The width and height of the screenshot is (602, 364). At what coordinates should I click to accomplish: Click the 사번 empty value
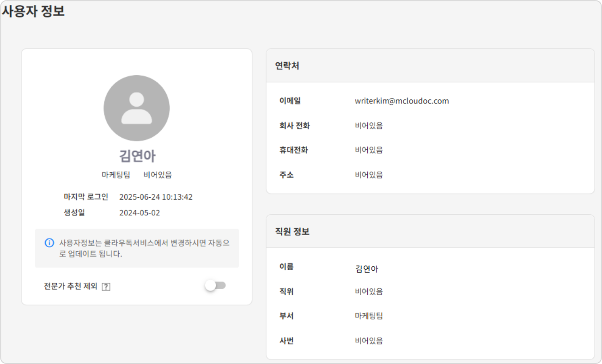(x=368, y=341)
